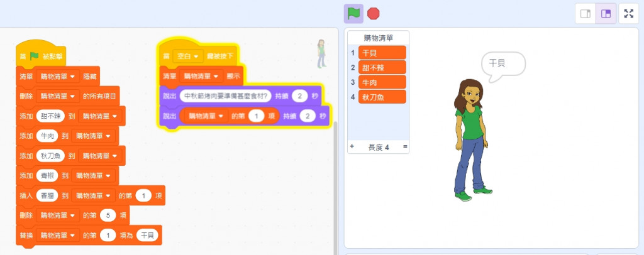This screenshot has height=255, width=644.
Task: Switch to small stage layout
Action: (586, 14)
